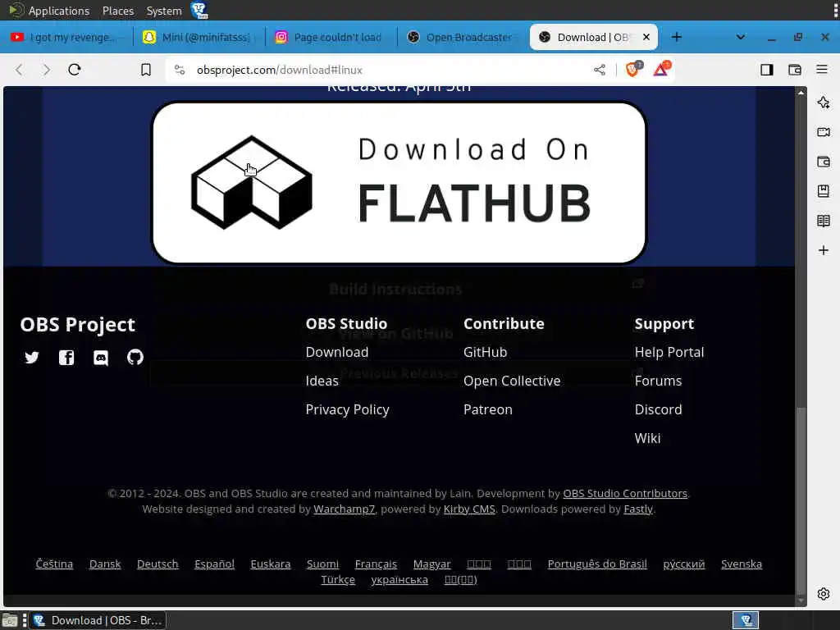The height and width of the screenshot is (630, 840).
Task: Open the wallet icon in the sidebar
Action: [824, 162]
